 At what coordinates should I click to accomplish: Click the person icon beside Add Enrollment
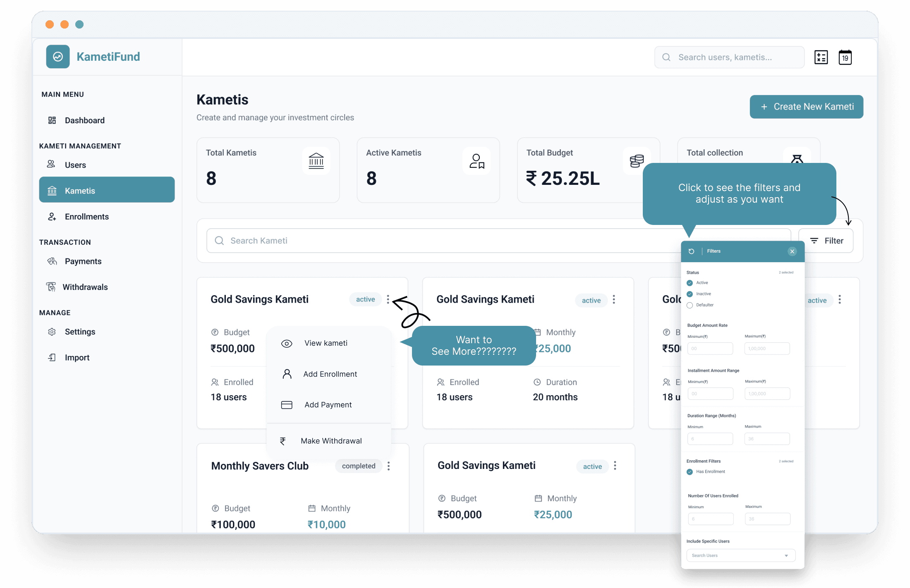287,374
